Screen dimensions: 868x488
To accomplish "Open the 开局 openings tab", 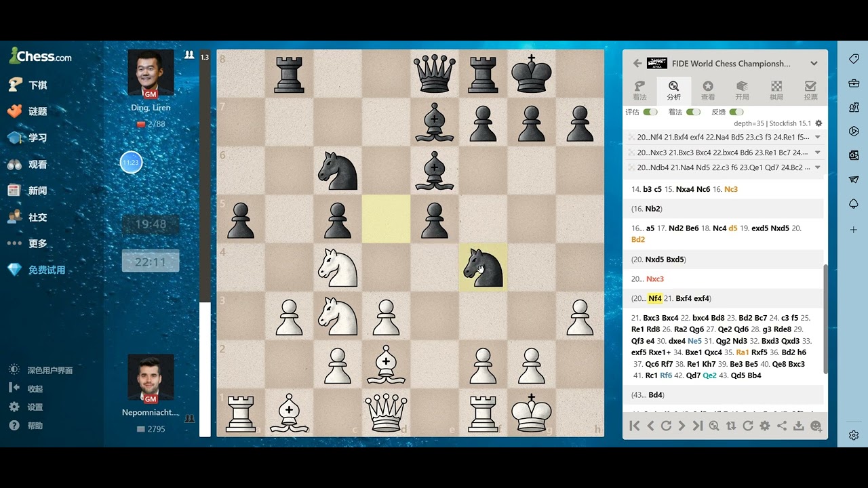I will 742,91.
